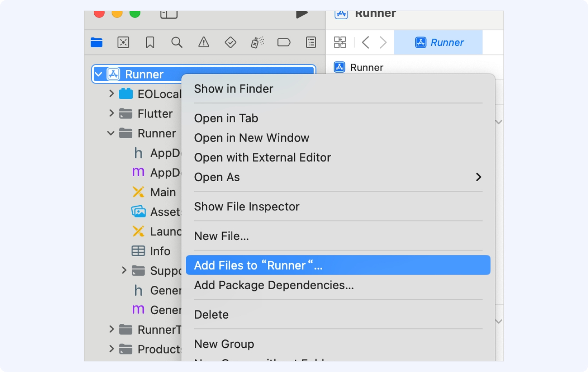Choose Delete from the context menu

click(338, 314)
